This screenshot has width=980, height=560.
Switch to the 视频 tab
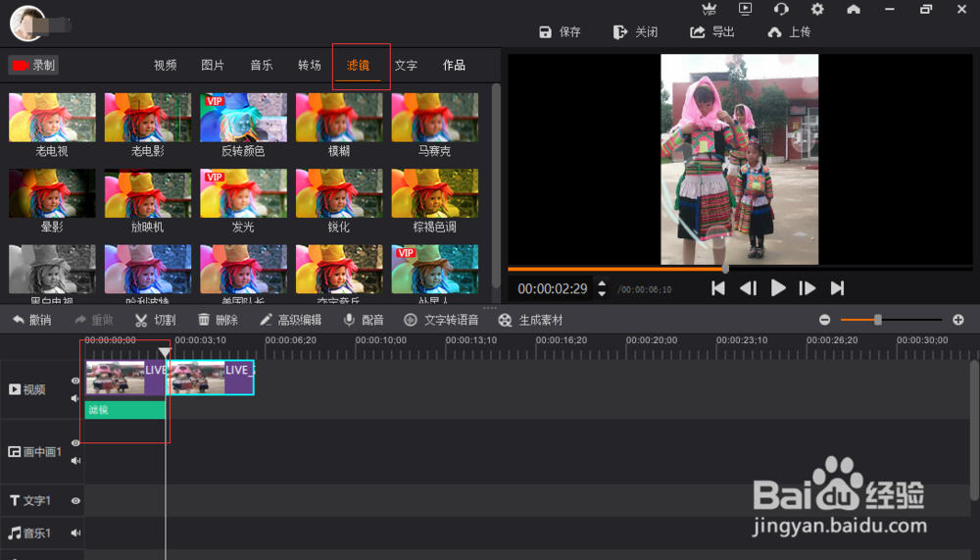165,65
